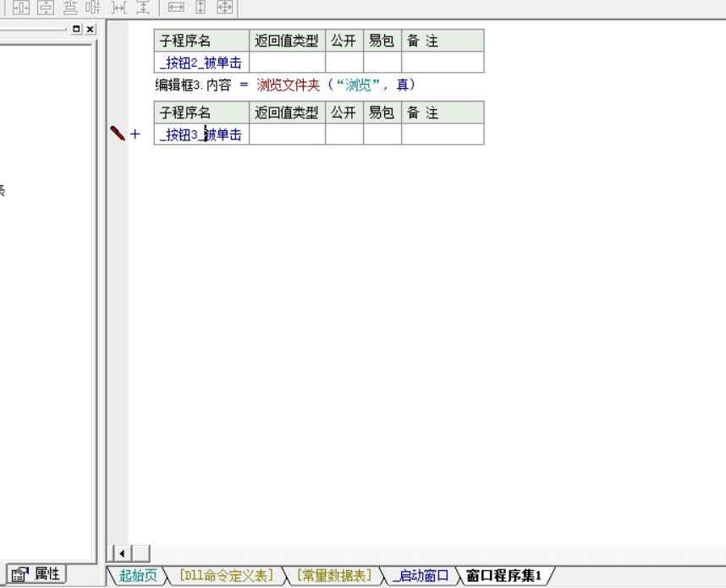Click the red pen marker icon
The width and height of the screenshot is (726, 588).
click(118, 134)
